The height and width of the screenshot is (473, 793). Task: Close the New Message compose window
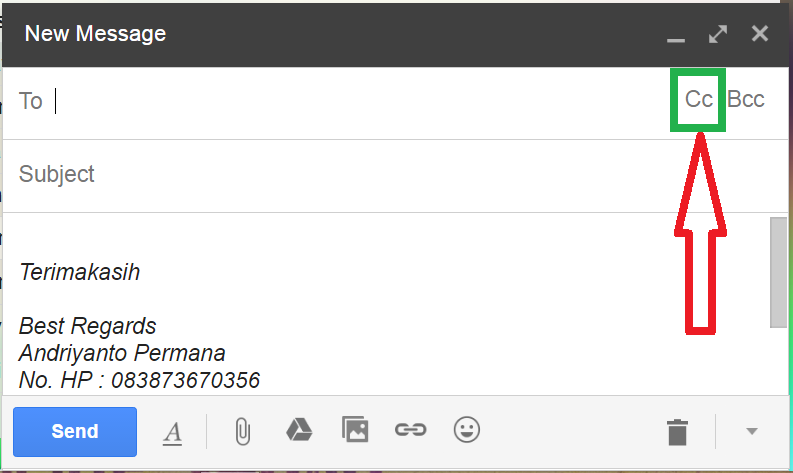click(x=759, y=34)
